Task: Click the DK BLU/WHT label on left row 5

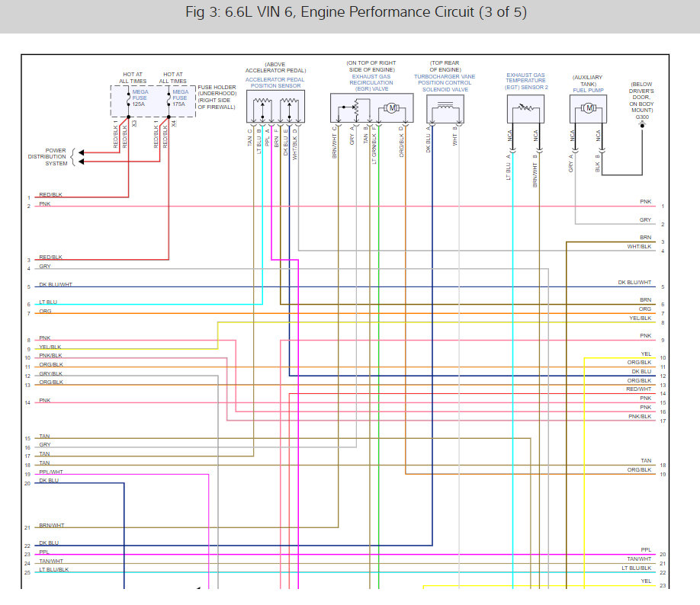Action: click(x=56, y=284)
